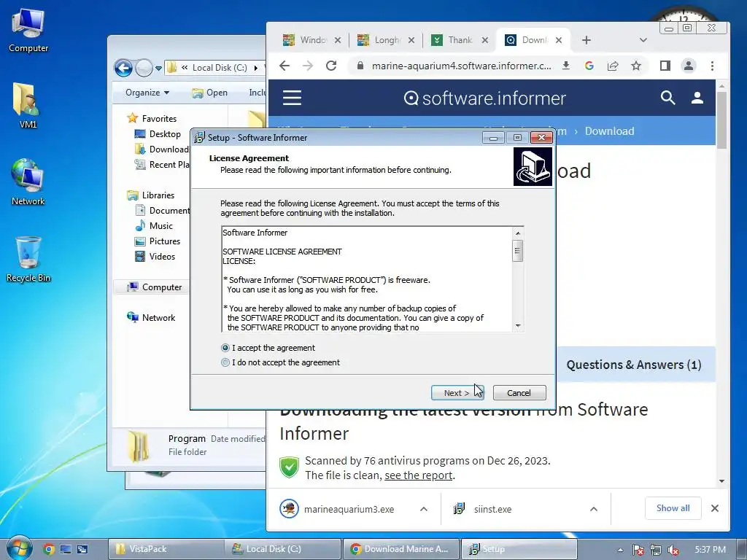747x560 pixels.
Task: Open the Software Informer user account icon
Action: pos(697,98)
